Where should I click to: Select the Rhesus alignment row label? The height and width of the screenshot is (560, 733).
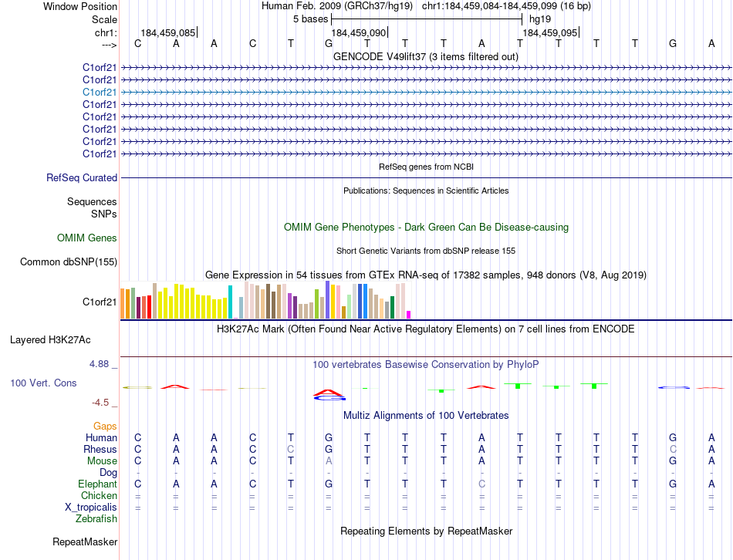click(x=100, y=449)
